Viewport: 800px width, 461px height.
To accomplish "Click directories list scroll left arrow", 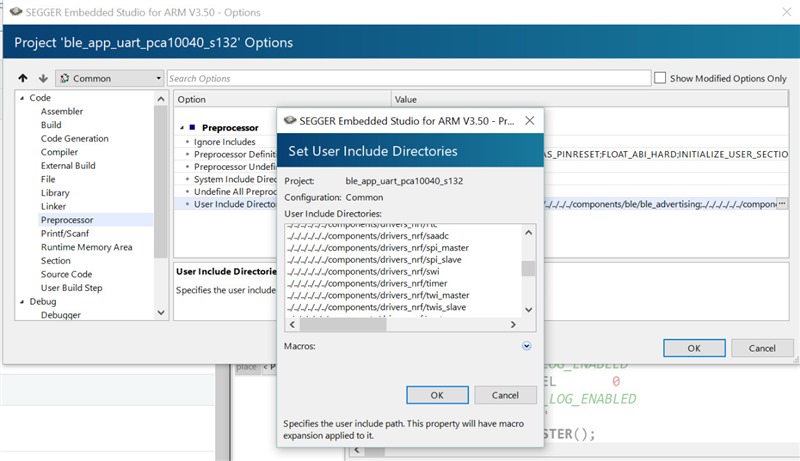I will pos(292,324).
